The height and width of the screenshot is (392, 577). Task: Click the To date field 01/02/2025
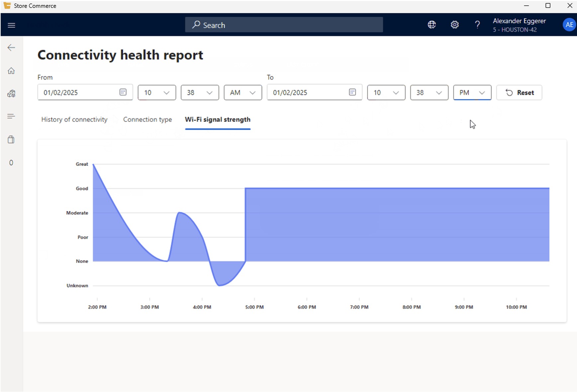tap(315, 92)
